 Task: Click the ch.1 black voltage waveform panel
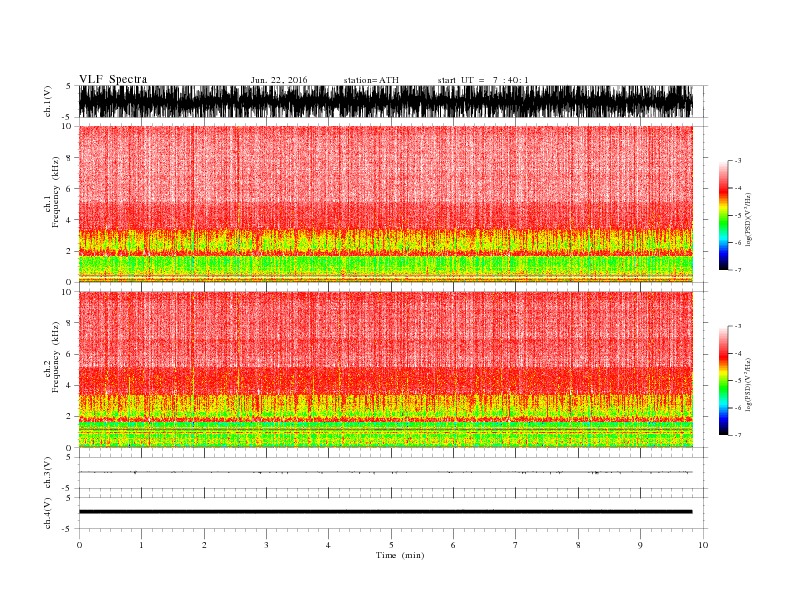386,101
